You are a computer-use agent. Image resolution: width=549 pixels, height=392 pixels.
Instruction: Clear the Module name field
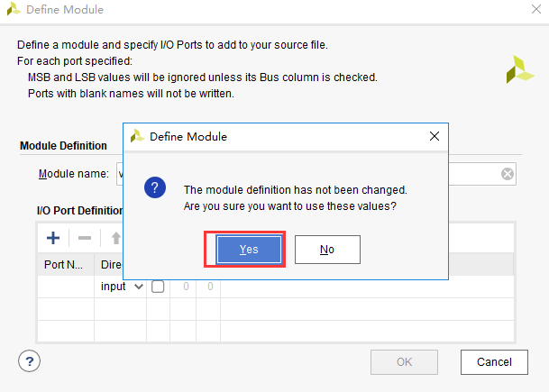(x=508, y=174)
